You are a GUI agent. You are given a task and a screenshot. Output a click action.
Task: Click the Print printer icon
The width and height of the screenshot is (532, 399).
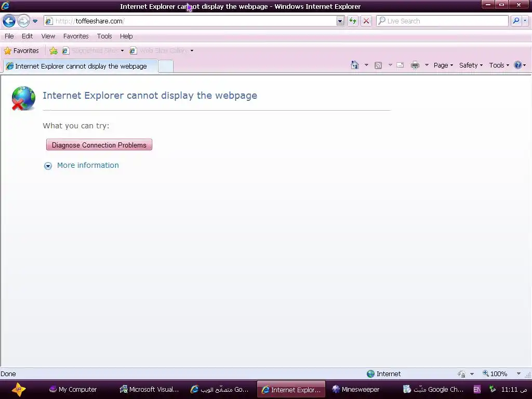pyautogui.click(x=415, y=65)
